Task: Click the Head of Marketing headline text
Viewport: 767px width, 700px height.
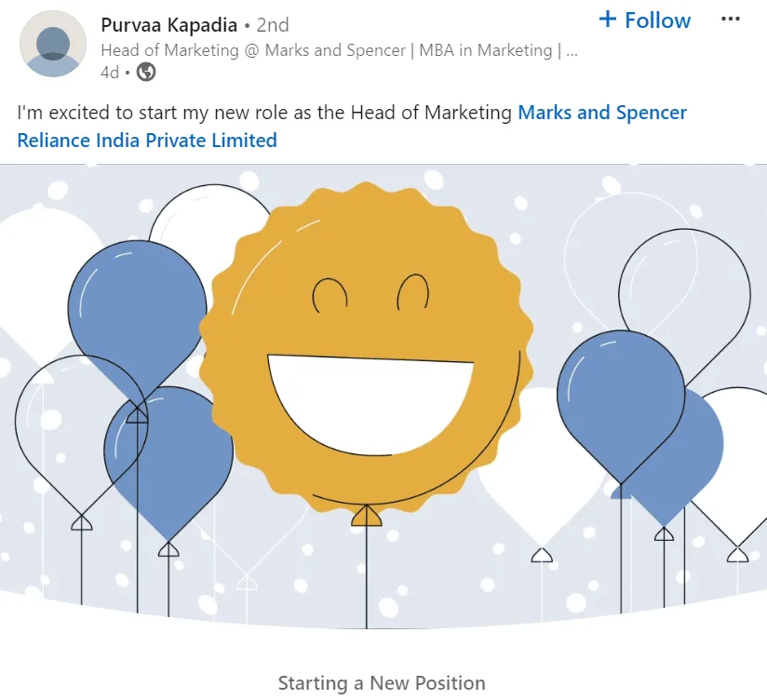Action: coord(339,50)
